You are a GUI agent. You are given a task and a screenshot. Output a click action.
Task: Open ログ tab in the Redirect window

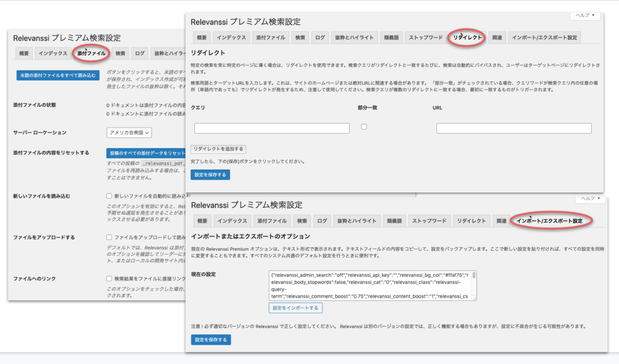point(320,38)
